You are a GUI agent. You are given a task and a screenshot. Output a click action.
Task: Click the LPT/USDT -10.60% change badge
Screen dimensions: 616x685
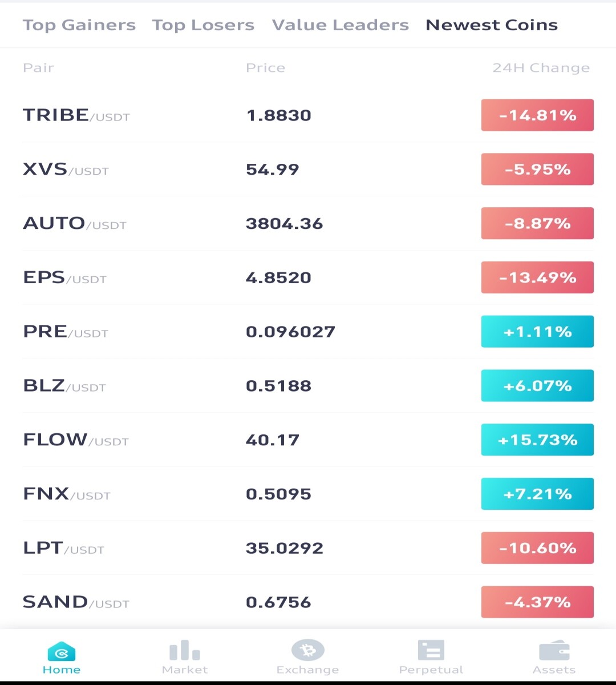click(537, 548)
